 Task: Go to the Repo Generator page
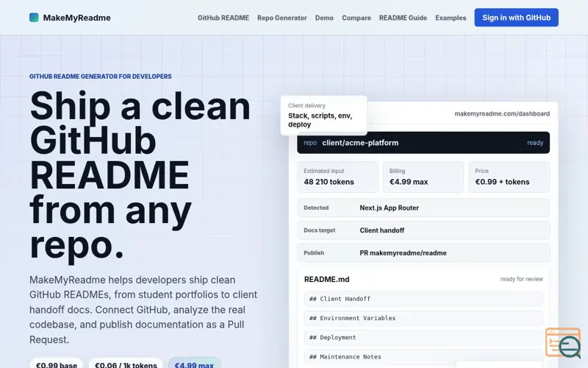tap(282, 18)
